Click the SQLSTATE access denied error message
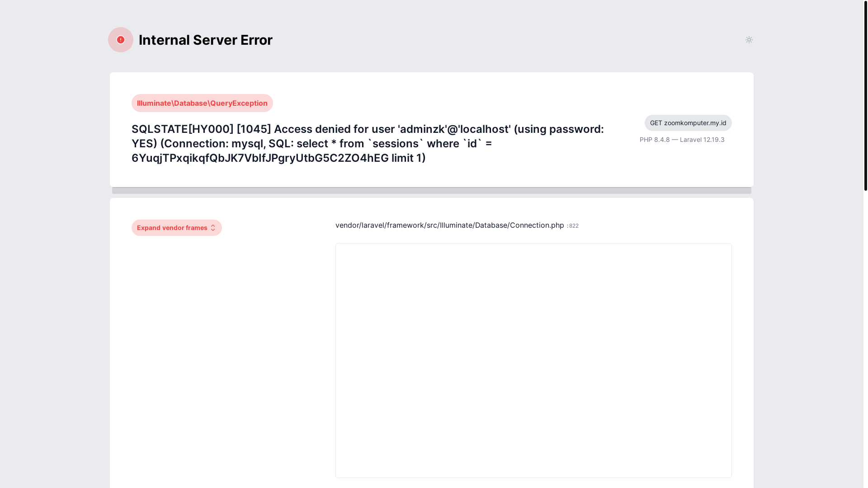 click(368, 143)
